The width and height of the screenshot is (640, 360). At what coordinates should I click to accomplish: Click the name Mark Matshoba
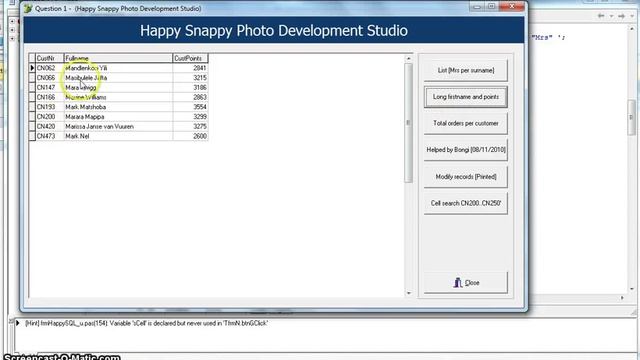(x=86, y=107)
